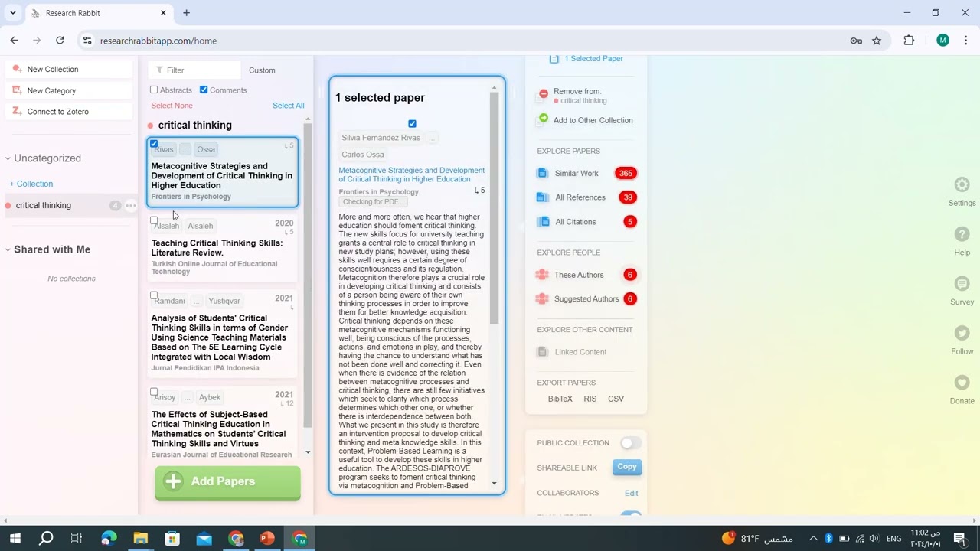This screenshot has height=551, width=980.
Task: Click the Linked Content icon
Action: pyautogui.click(x=542, y=352)
